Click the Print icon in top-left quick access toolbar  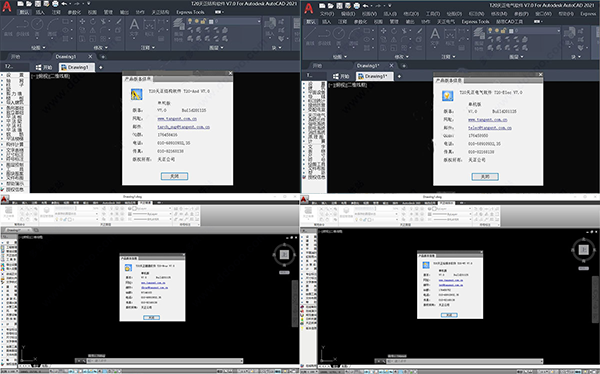[x=55, y=4]
